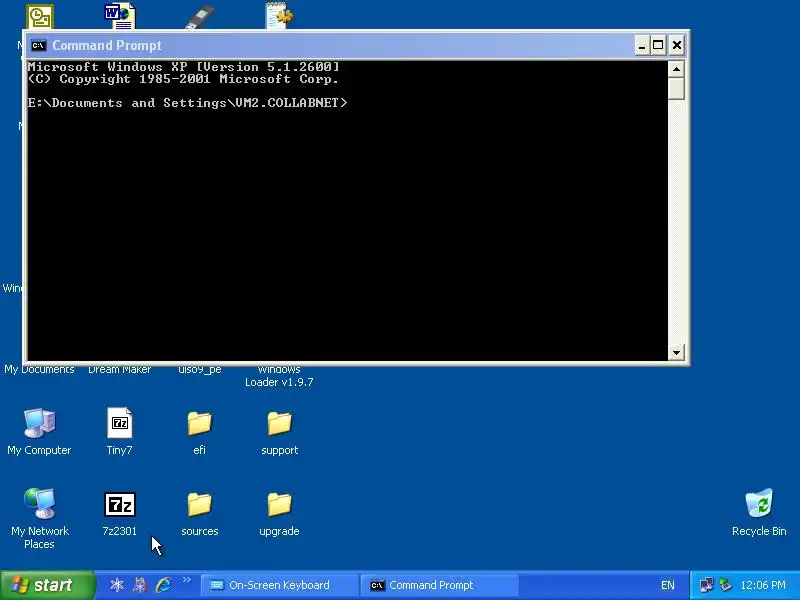
Task: Click the Command Prompt title bar text
Action: pos(107,45)
